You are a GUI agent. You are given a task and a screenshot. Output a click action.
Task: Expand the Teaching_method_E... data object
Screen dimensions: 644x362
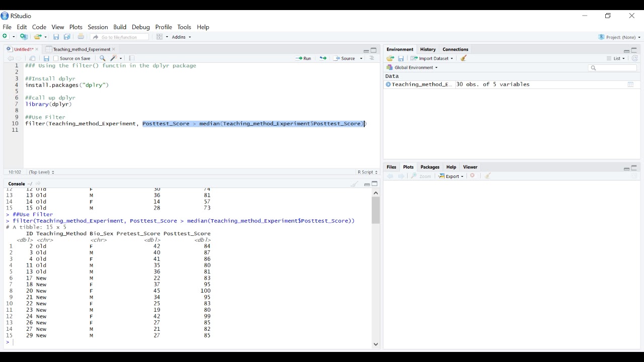(388, 84)
